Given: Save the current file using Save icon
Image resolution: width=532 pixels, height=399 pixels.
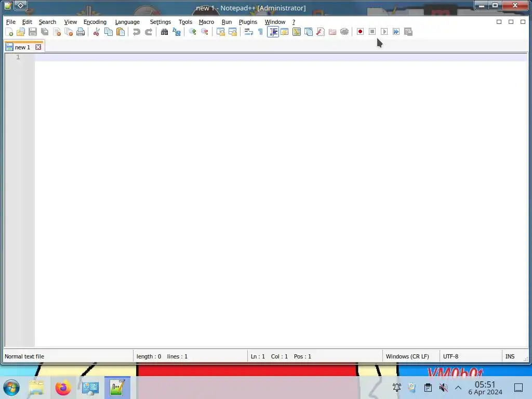Looking at the screenshot, I should (33, 32).
